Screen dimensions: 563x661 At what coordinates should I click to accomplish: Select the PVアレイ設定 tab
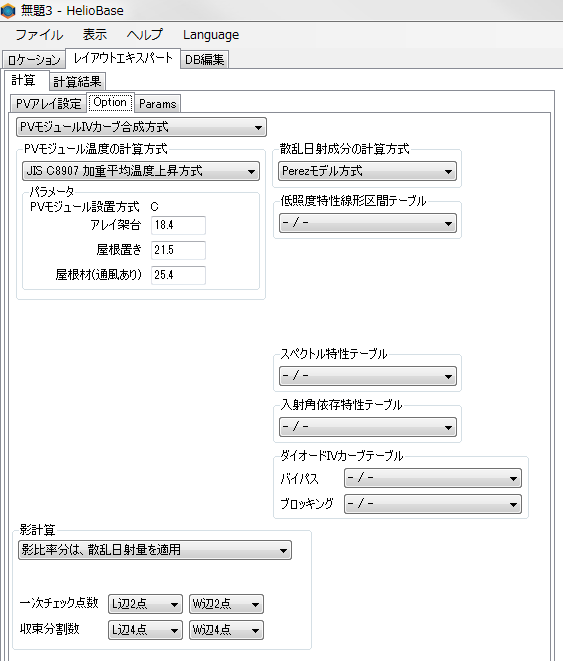(48, 104)
